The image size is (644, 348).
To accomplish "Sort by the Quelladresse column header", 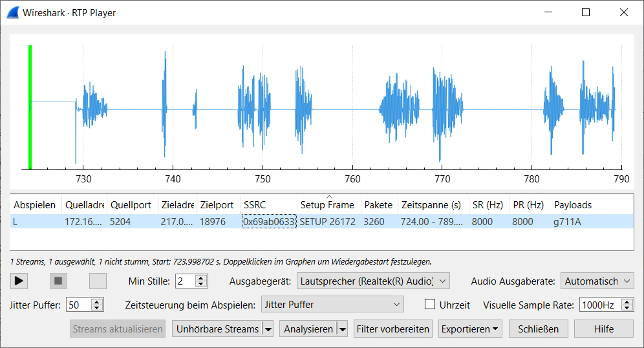I will pos(84,204).
